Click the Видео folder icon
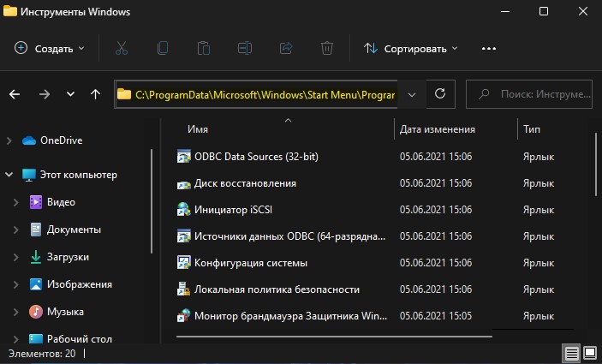 (36, 202)
